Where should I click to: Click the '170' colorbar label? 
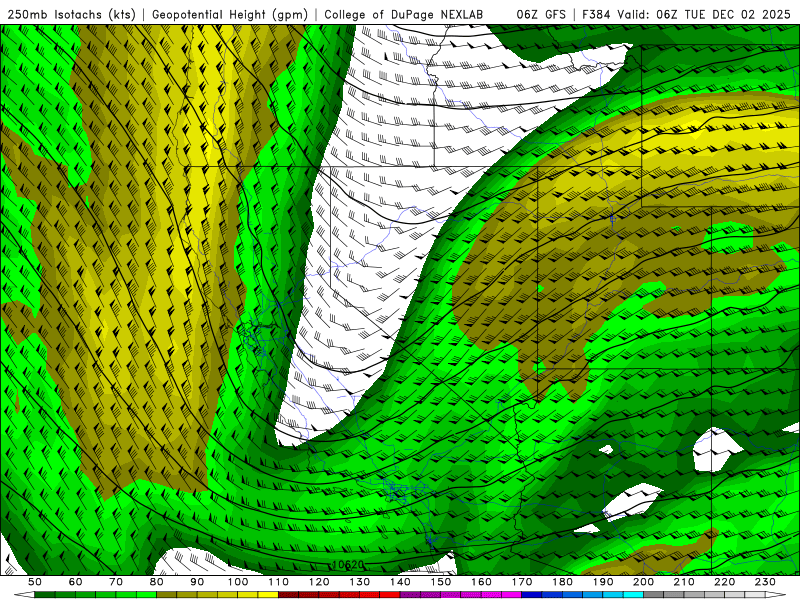tap(521, 582)
